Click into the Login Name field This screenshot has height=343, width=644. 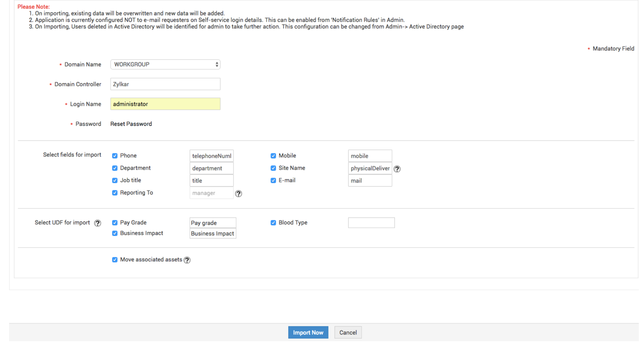pos(165,104)
